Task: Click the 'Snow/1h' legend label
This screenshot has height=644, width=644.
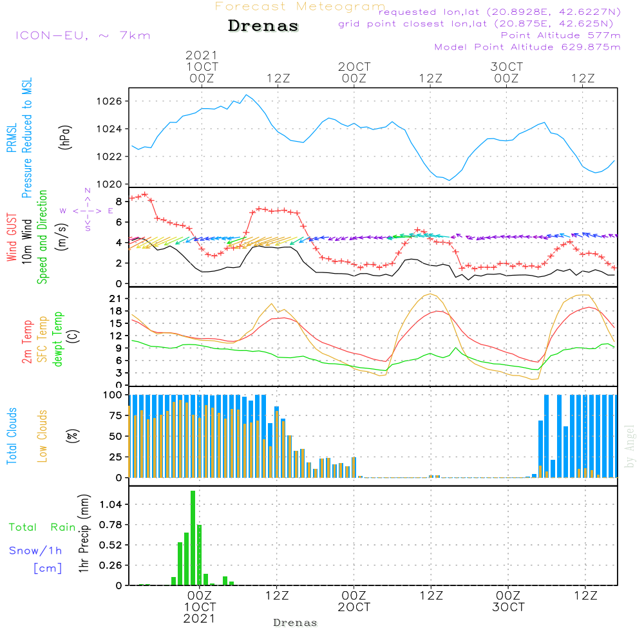Action: click(x=35, y=551)
